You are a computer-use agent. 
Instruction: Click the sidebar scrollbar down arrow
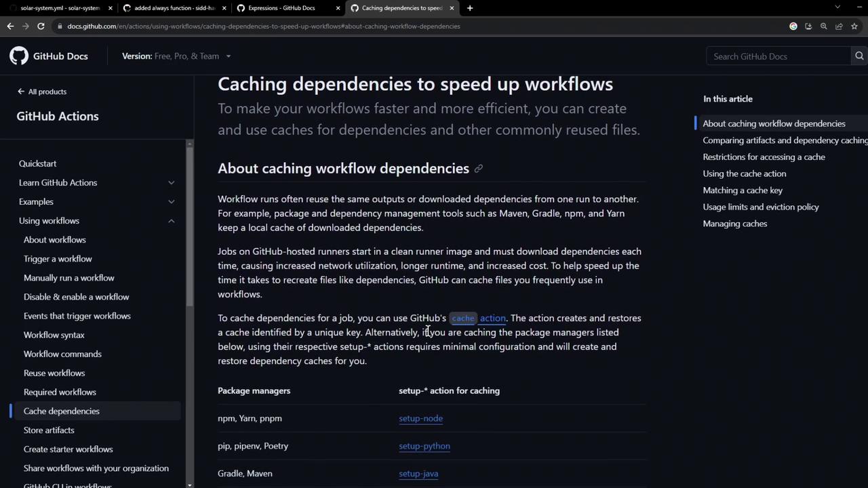pos(189,484)
